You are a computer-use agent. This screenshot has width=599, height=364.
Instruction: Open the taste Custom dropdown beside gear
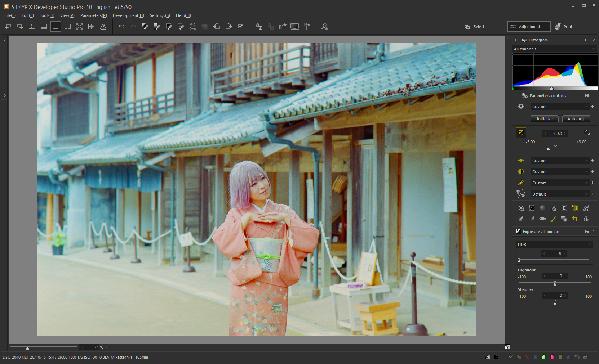point(560,107)
